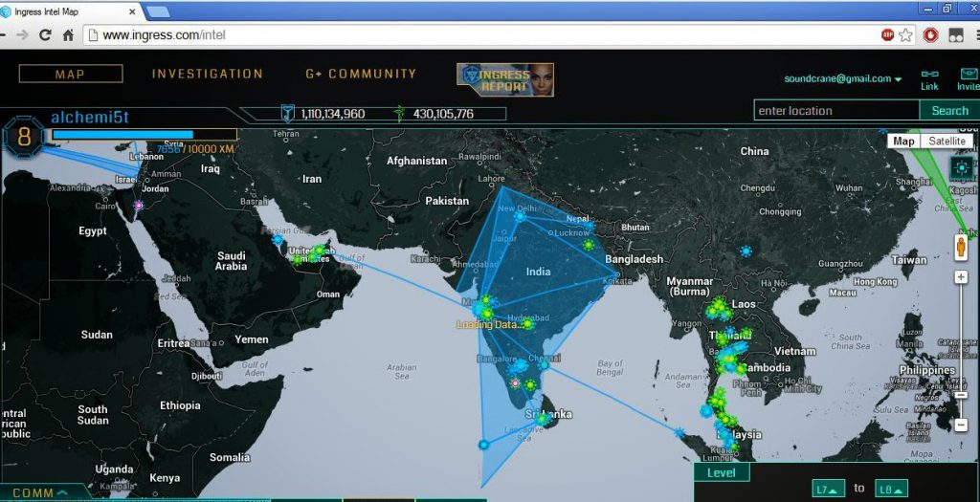Click the my-location target icon on map

(961, 169)
